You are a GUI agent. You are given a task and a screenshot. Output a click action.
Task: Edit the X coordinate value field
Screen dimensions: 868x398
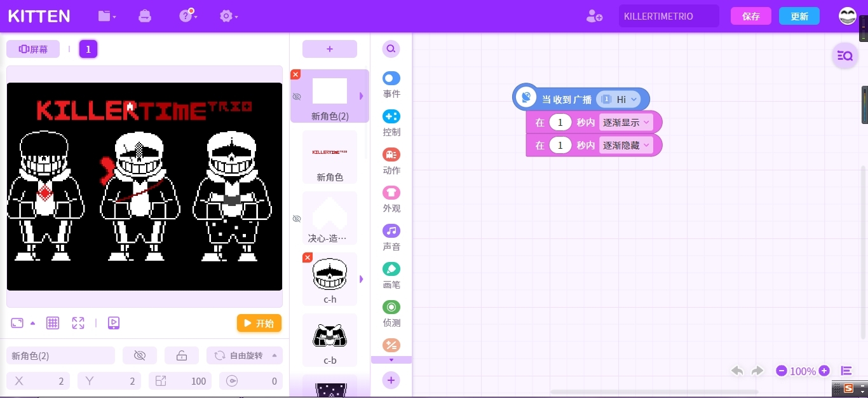point(39,381)
